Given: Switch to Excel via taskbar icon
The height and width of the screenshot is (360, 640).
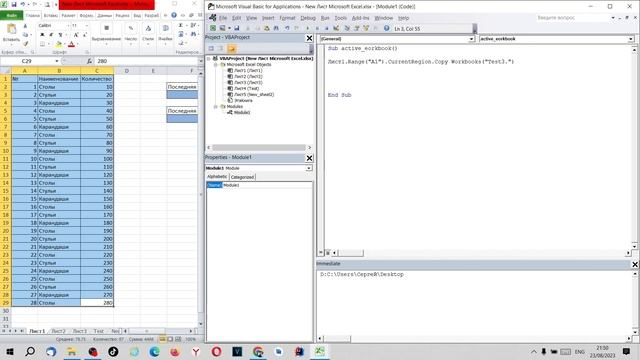Looking at the screenshot, I should (320, 351).
